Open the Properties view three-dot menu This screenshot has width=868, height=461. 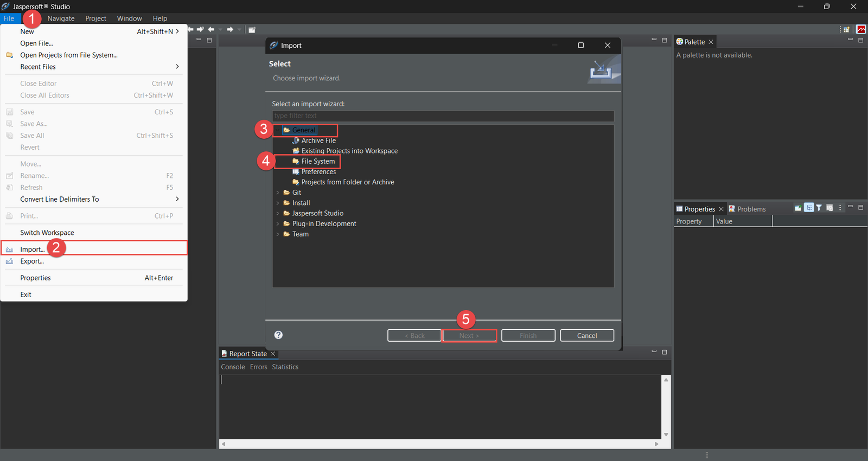point(840,208)
